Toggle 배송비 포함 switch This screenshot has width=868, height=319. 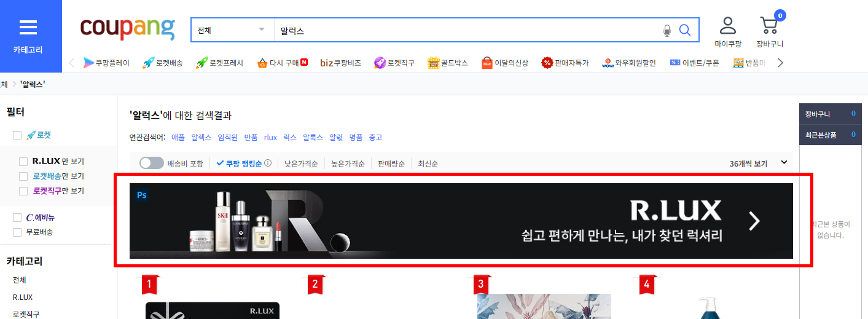[152, 163]
